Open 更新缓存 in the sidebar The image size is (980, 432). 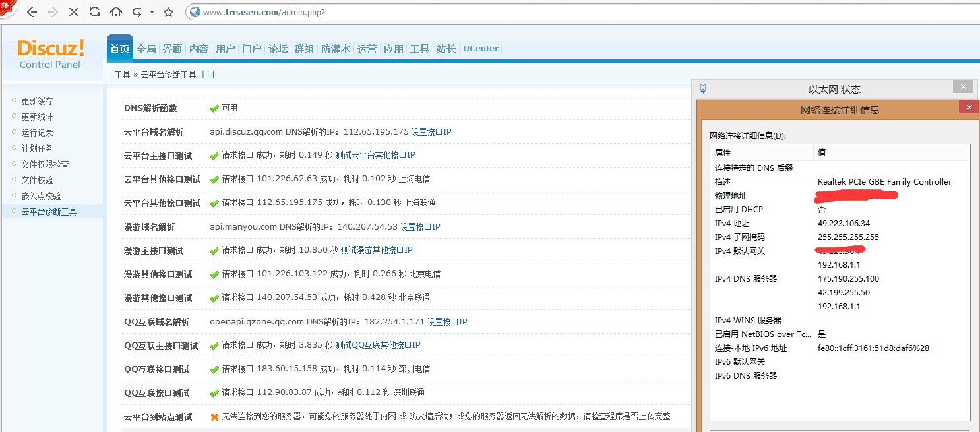37,101
